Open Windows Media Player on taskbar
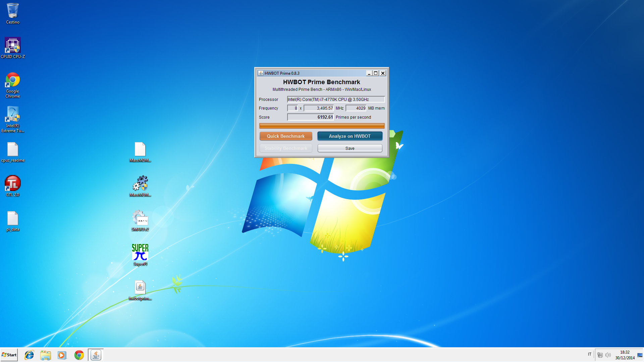The width and height of the screenshot is (644, 362). (62, 355)
